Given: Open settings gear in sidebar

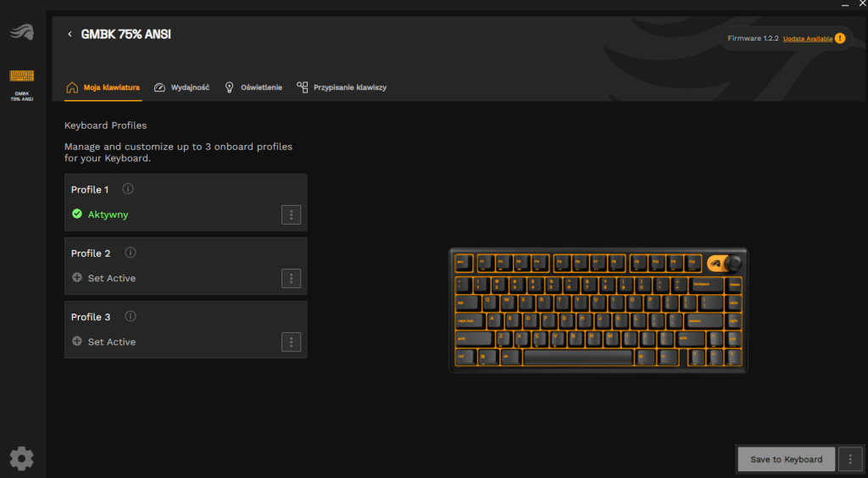Looking at the screenshot, I should [21, 458].
